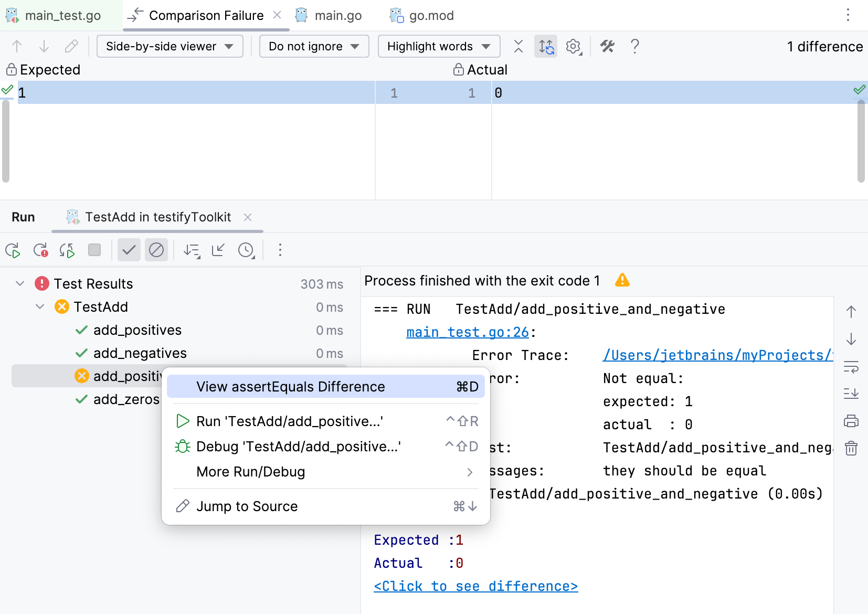Open test history clock icon
The image size is (868, 614).
point(246,250)
